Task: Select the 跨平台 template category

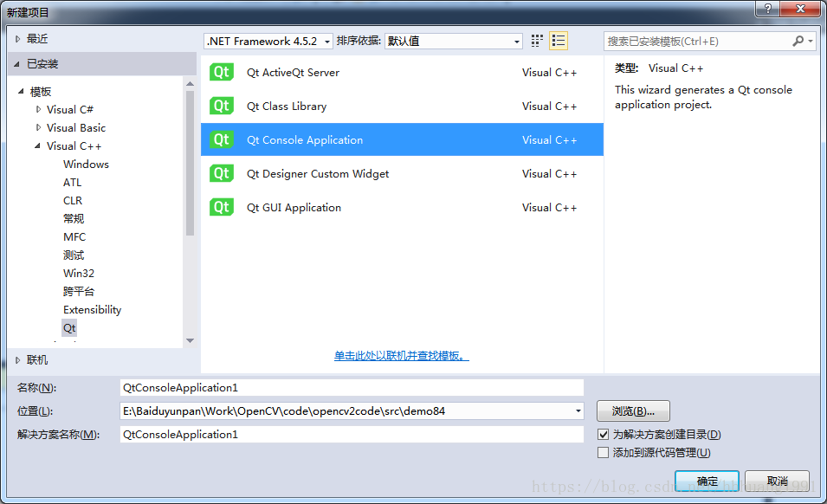Action: (79, 292)
